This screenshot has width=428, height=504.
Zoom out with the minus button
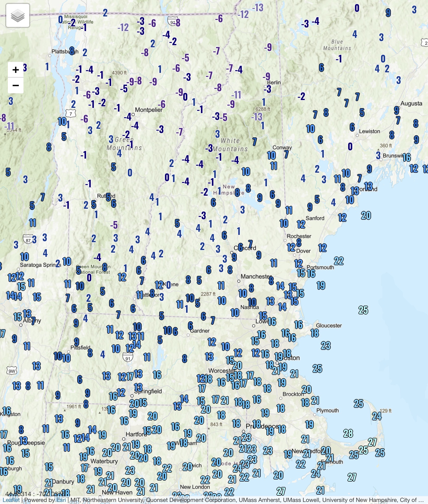(16, 85)
